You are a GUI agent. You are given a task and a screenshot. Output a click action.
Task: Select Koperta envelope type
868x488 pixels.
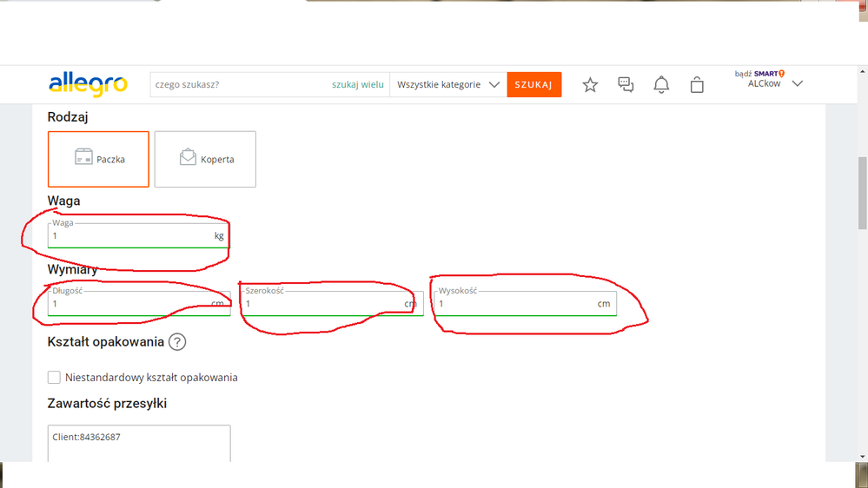(205, 159)
